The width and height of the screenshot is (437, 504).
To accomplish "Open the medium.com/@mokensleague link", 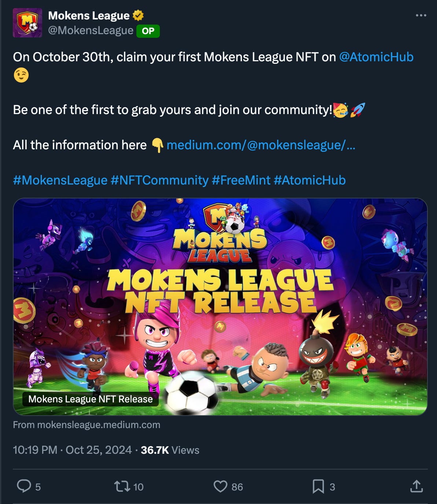I will click(261, 145).
